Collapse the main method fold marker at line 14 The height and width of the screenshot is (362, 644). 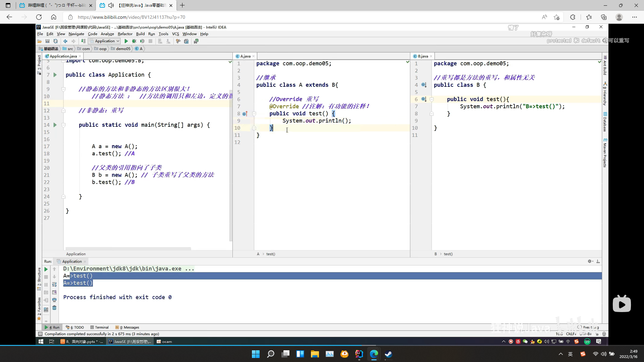pyautogui.click(x=63, y=125)
